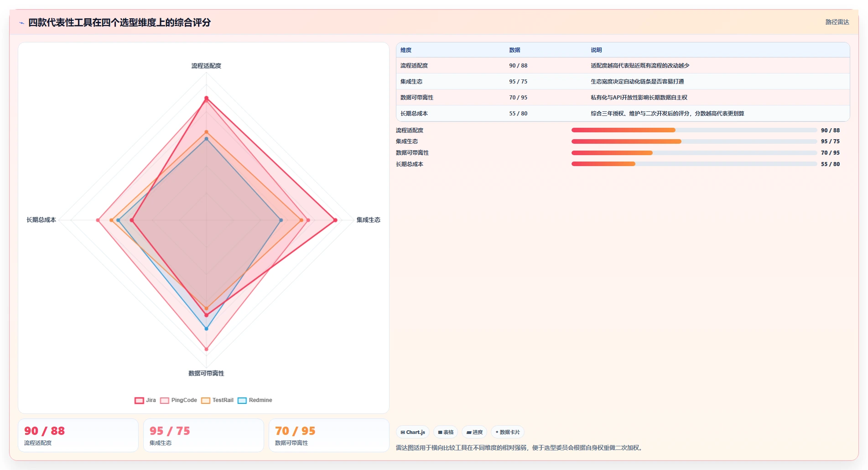Click the 维度 column header
This screenshot has width=868, height=470.
[x=406, y=50]
